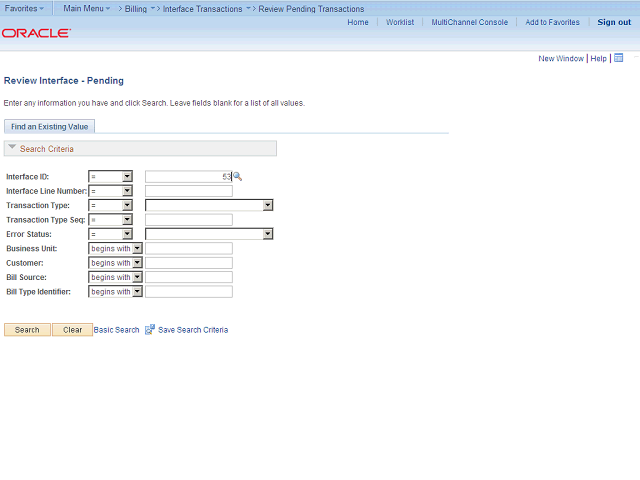
Task: Click the Oracle logo
Action: coord(36,33)
